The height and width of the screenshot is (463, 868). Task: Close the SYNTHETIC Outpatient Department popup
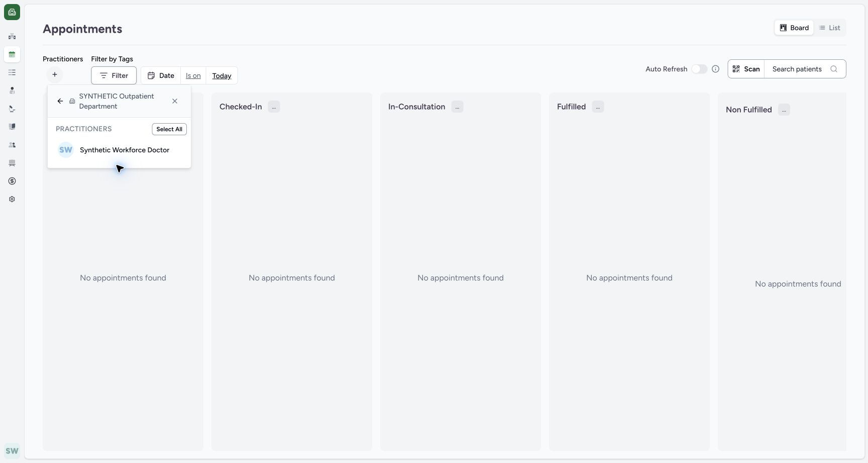coord(175,101)
